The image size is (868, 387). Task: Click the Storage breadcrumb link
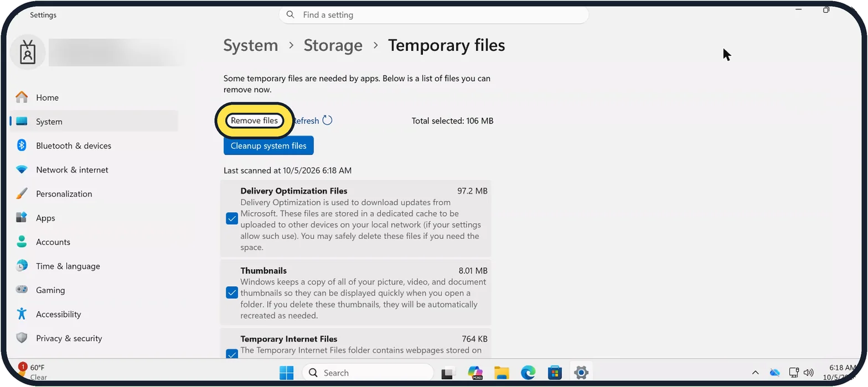point(333,45)
